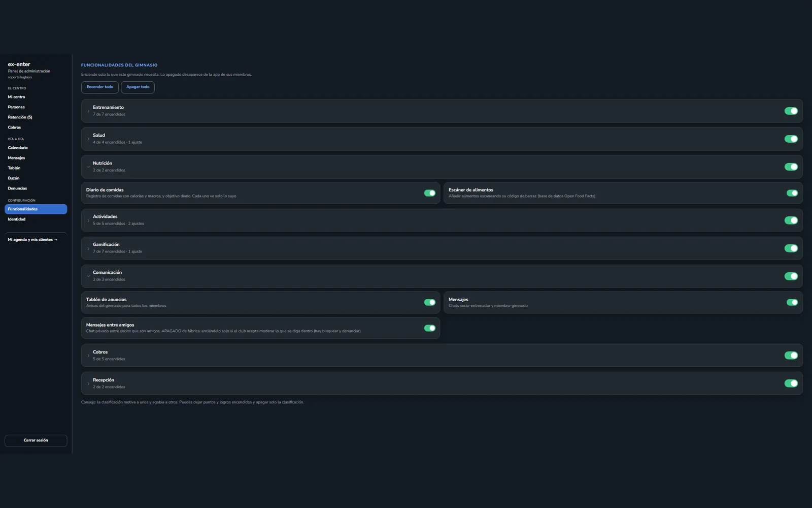Image resolution: width=812 pixels, height=508 pixels.
Task: Toggle the Gamificación category switch
Action: (x=791, y=248)
